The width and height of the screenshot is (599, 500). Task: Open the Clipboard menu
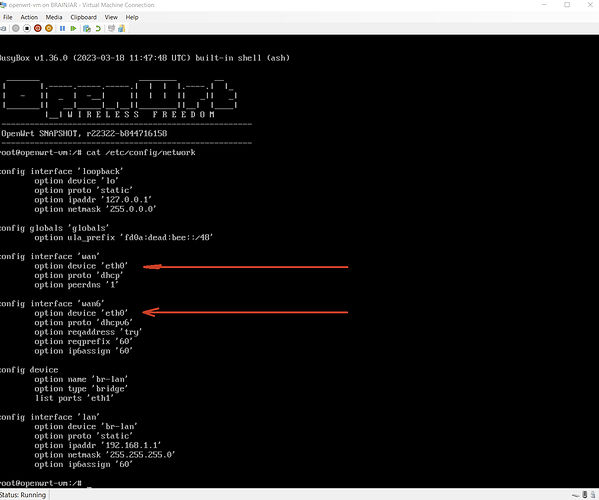83,17
